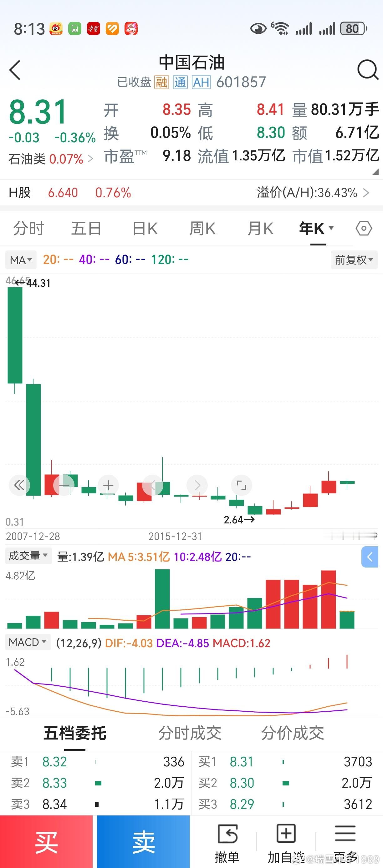Tap the 卖2 price 8.33
Image resolution: width=383 pixels, height=868 pixels.
(55, 783)
